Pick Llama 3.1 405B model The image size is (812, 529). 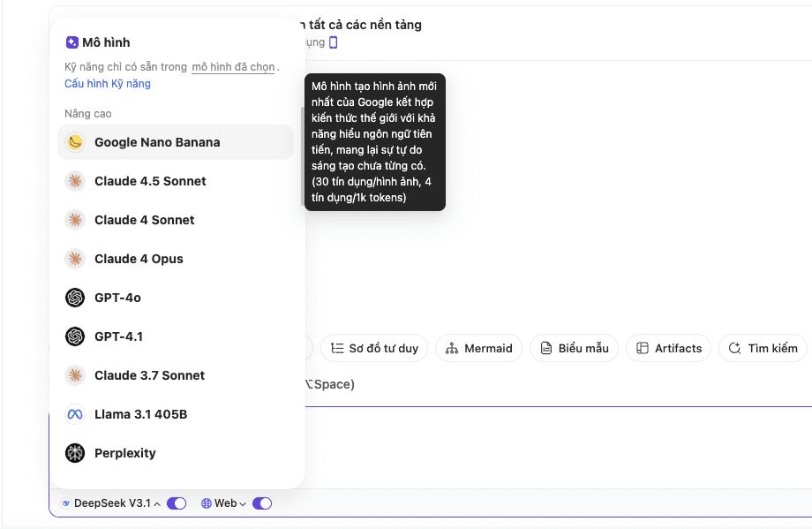tap(176, 414)
